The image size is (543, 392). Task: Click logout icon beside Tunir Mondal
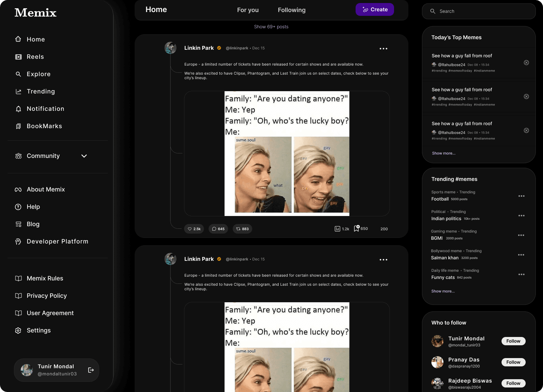(x=91, y=370)
